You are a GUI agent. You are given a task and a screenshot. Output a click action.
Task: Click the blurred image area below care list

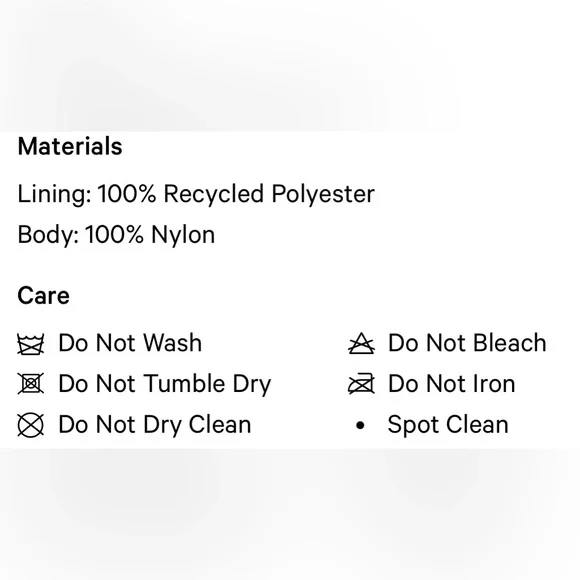pos(290,514)
